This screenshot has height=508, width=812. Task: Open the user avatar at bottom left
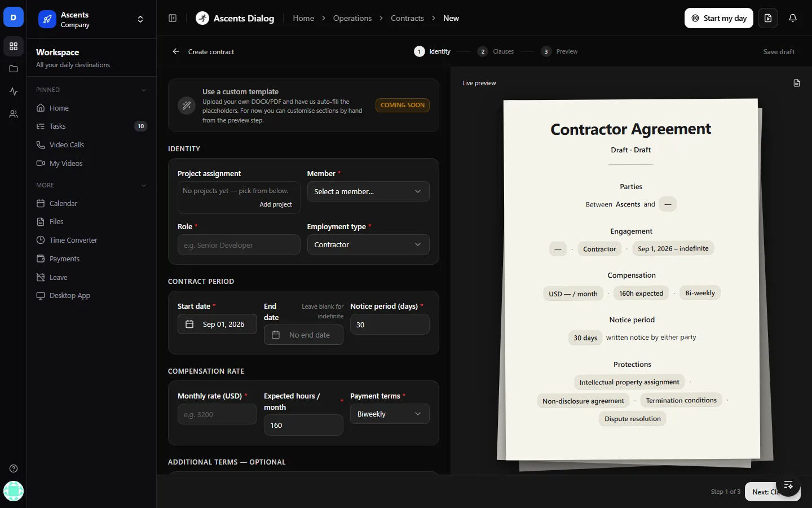(x=14, y=491)
